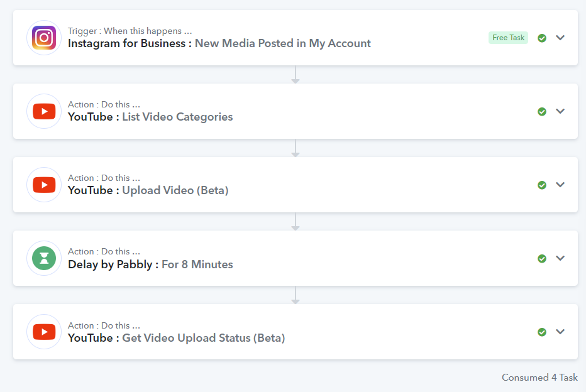Click green checkmark on Upload Video step

(x=542, y=185)
